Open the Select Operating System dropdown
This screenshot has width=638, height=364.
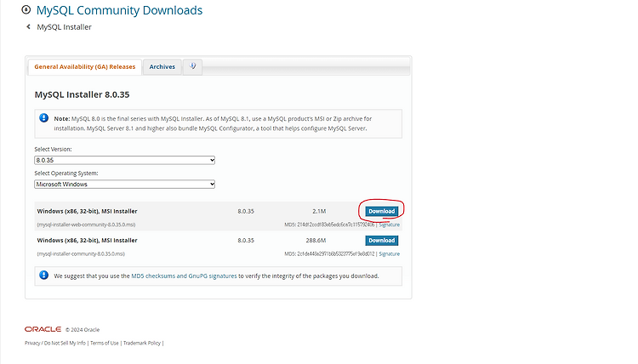pos(124,185)
